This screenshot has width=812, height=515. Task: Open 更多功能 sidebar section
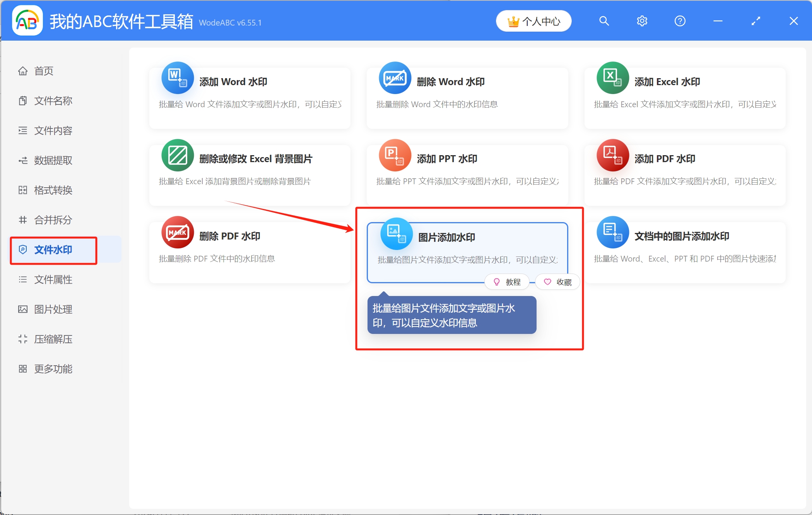(53, 369)
